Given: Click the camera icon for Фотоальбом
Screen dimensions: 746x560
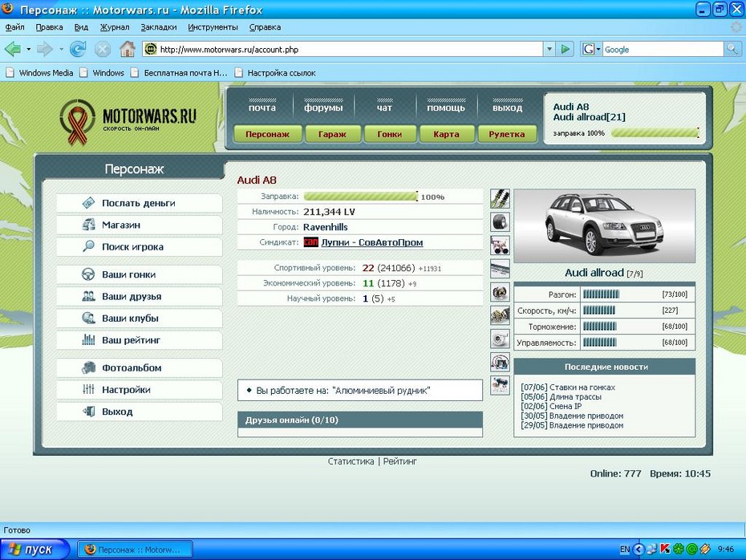Looking at the screenshot, I should click(x=88, y=367).
